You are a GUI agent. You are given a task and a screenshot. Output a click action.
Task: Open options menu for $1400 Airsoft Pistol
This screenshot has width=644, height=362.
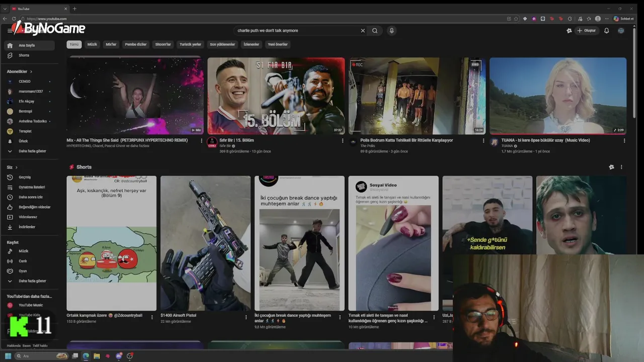pos(246,317)
